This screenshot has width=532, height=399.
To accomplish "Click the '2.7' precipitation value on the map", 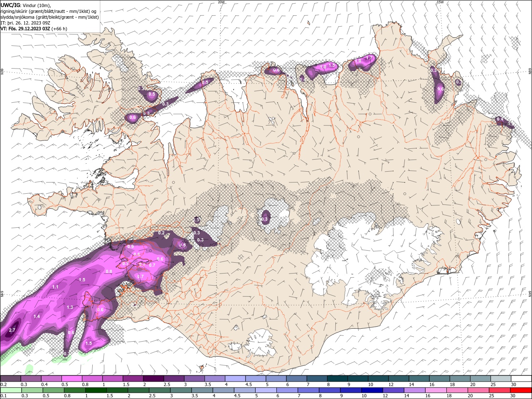I will (12, 330).
